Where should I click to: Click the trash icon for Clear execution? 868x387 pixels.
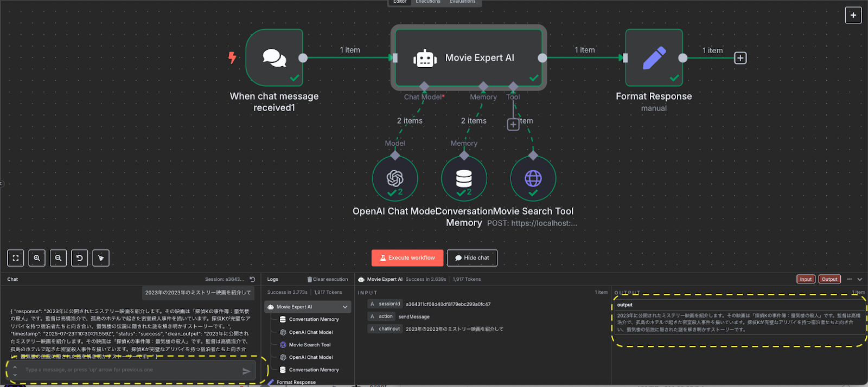pyautogui.click(x=310, y=280)
